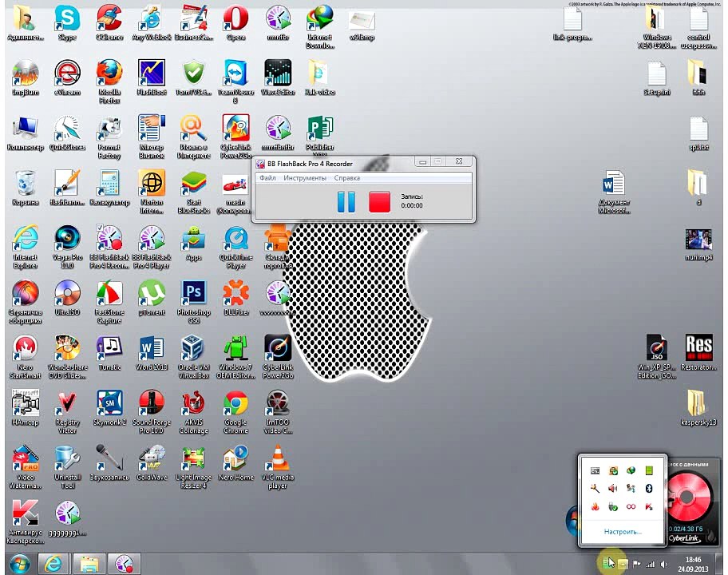This screenshot has width=728, height=575.
Task: Select the Start BlueStacks shortcut
Action: (x=194, y=192)
